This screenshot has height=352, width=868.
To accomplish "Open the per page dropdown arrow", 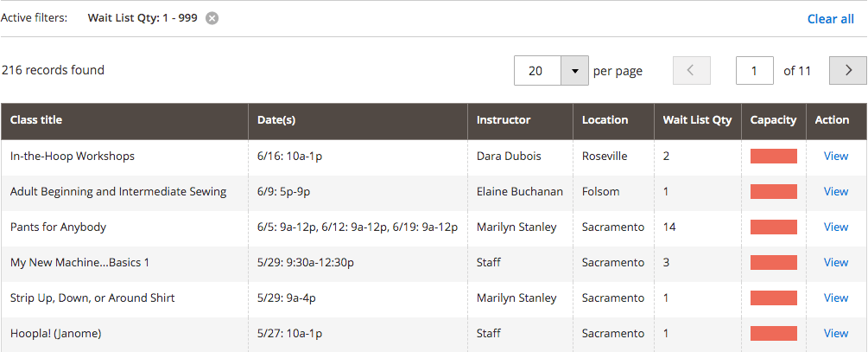I will pyautogui.click(x=574, y=70).
